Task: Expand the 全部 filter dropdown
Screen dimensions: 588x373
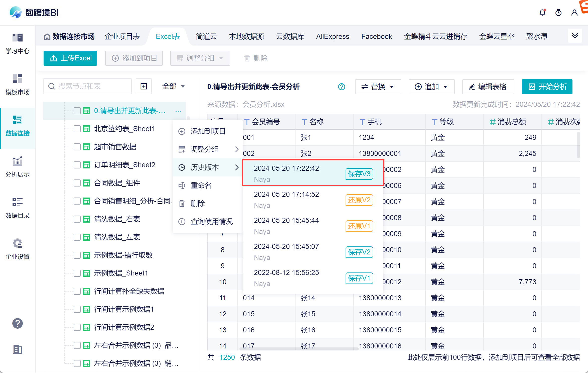Action: [173, 86]
